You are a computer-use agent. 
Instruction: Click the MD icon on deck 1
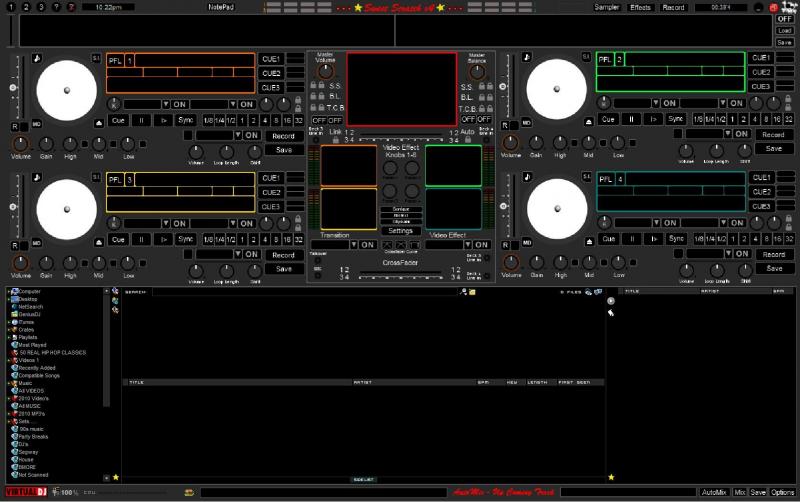pyautogui.click(x=37, y=124)
